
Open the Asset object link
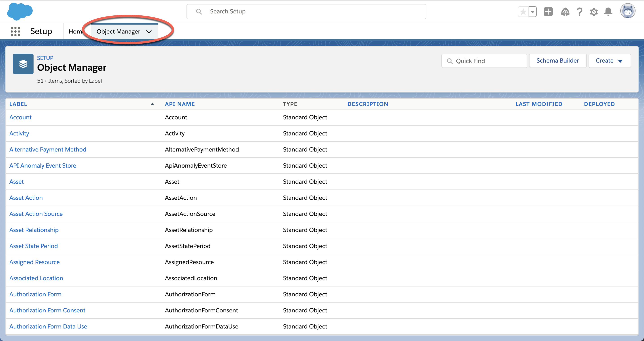coord(17,182)
